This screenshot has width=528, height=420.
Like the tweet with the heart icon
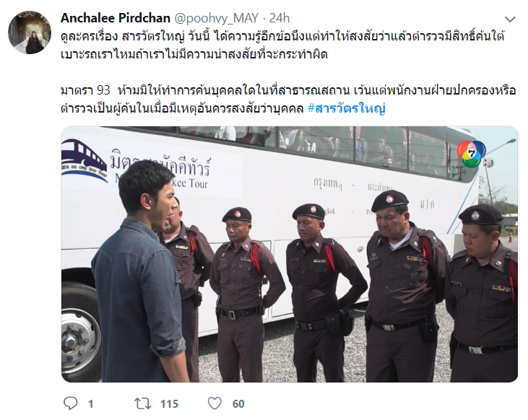(x=215, y=403)
